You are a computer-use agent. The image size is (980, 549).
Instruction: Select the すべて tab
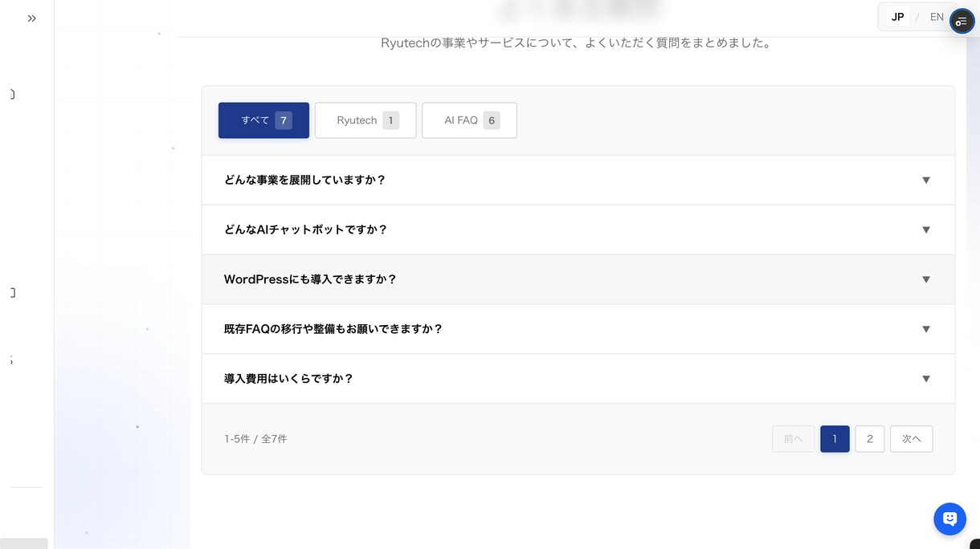tap(263, 120)
